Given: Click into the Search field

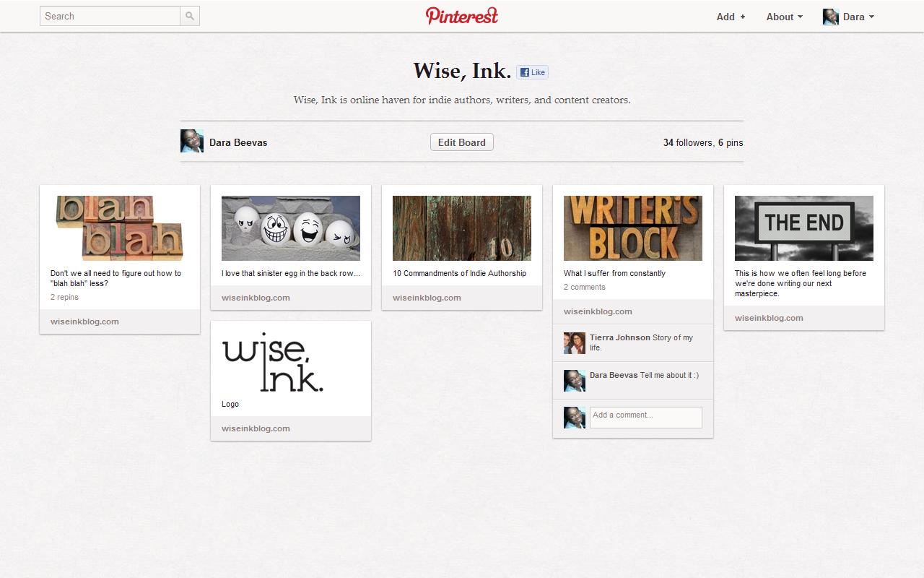Looking at the screenshot, I should coord(110,16).
